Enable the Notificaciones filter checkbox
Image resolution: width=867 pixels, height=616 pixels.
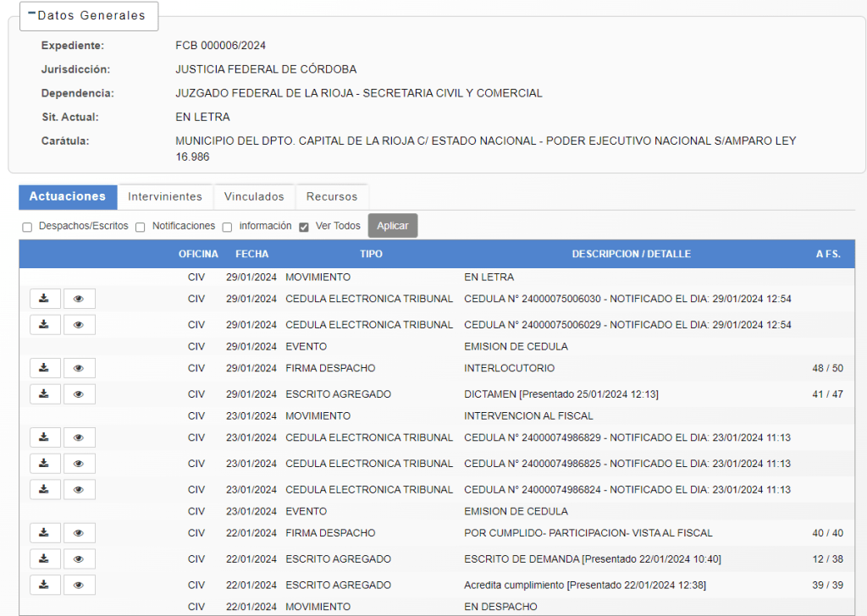pos(141,227)
